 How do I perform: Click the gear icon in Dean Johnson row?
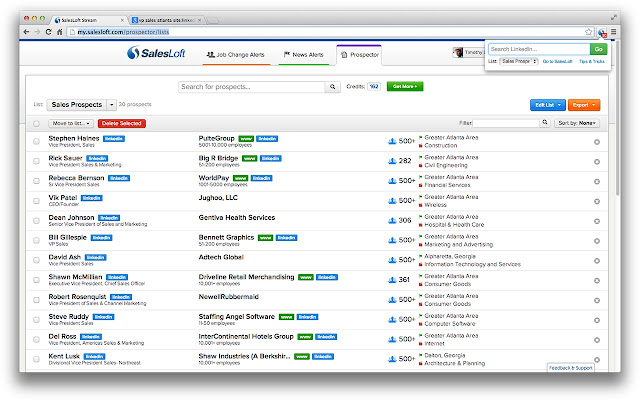[597, 221]
